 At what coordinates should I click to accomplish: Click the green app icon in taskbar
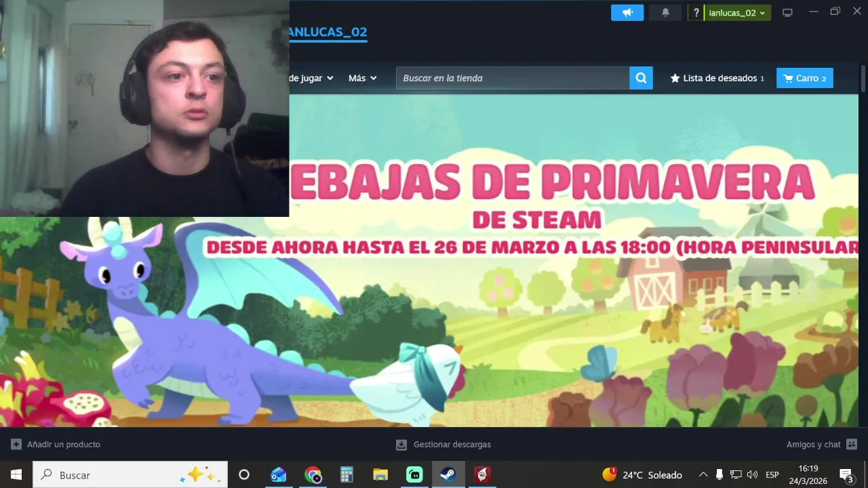pyautogui.click(x=414, y=474)
